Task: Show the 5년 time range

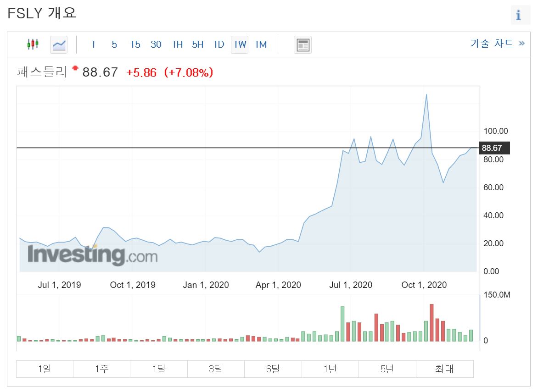Action: (387, 369)
